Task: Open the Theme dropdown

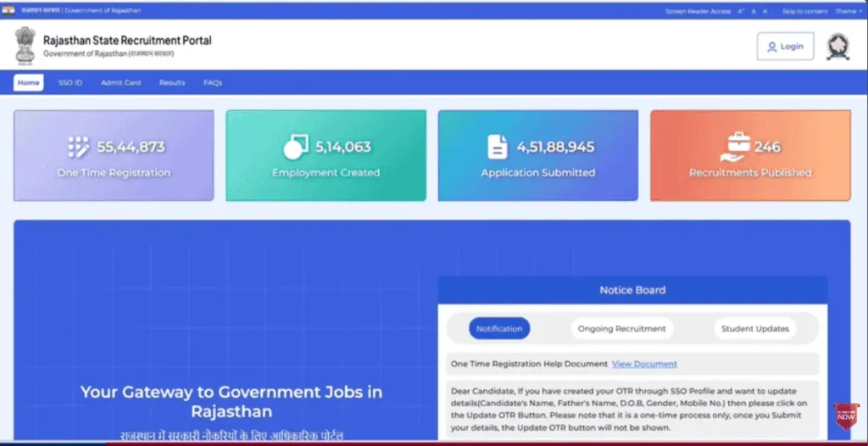Action: coord(848,11)
